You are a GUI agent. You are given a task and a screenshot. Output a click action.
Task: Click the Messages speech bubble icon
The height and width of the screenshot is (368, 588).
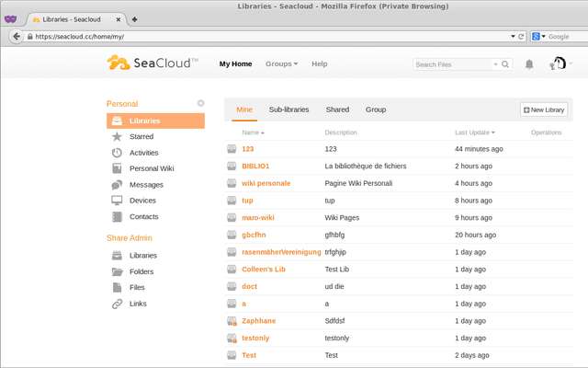pyautogui.click(x=117, y=185)
